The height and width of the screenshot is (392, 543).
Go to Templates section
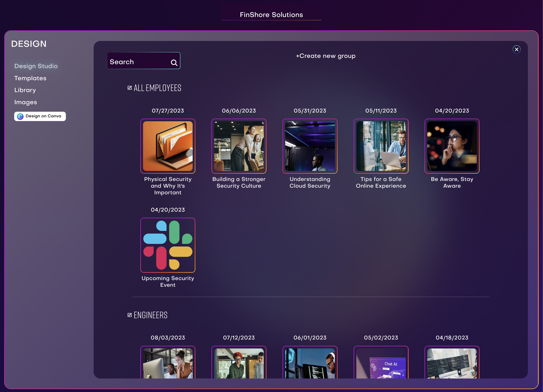point(30,78)
